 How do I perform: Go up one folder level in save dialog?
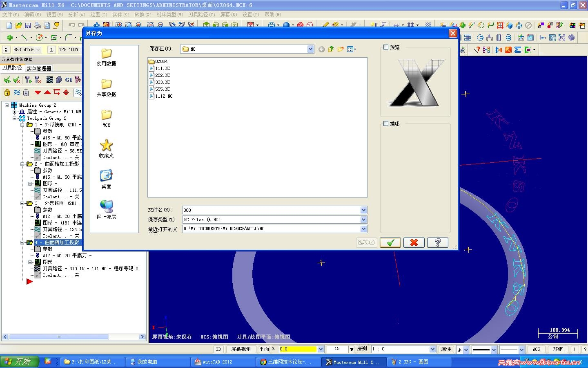click(331, 49)
